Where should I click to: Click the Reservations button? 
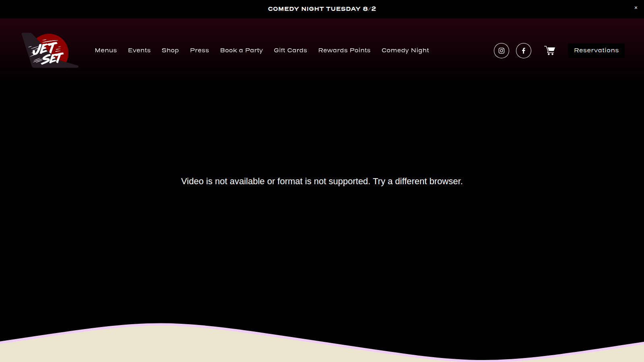click(x=596, y=50)
